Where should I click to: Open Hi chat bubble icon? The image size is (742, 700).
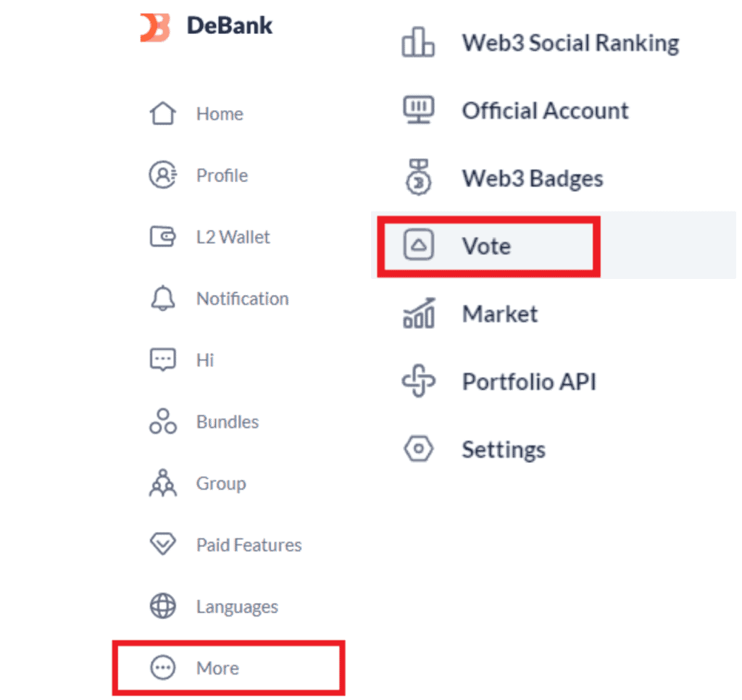pos(162,360)
